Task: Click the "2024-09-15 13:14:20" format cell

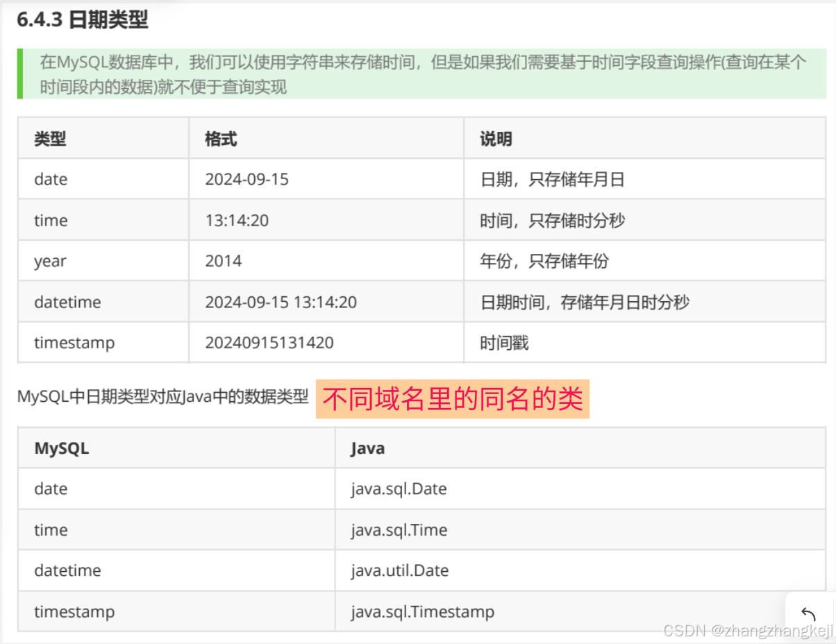Action: coord(326,302)
